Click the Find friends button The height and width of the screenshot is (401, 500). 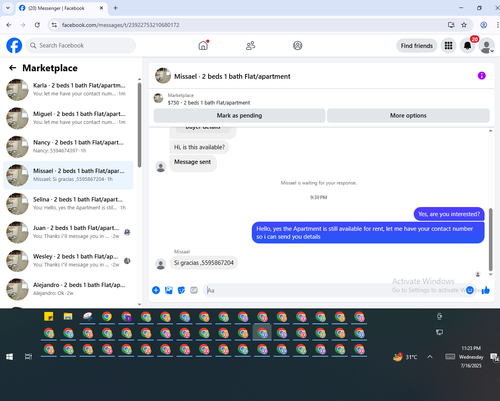pos(417,46)
